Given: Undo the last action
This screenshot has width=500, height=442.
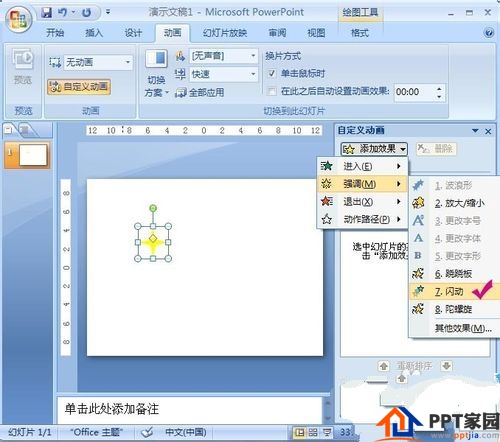Looking at the screenshot, I should click(62, 13).
